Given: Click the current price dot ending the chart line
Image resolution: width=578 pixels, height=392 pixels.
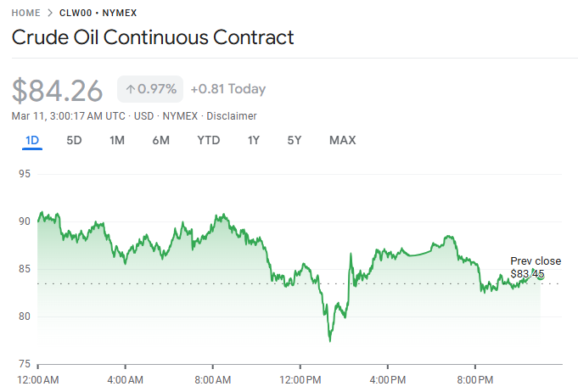Looking at the screenshot, I should [540, 274].
